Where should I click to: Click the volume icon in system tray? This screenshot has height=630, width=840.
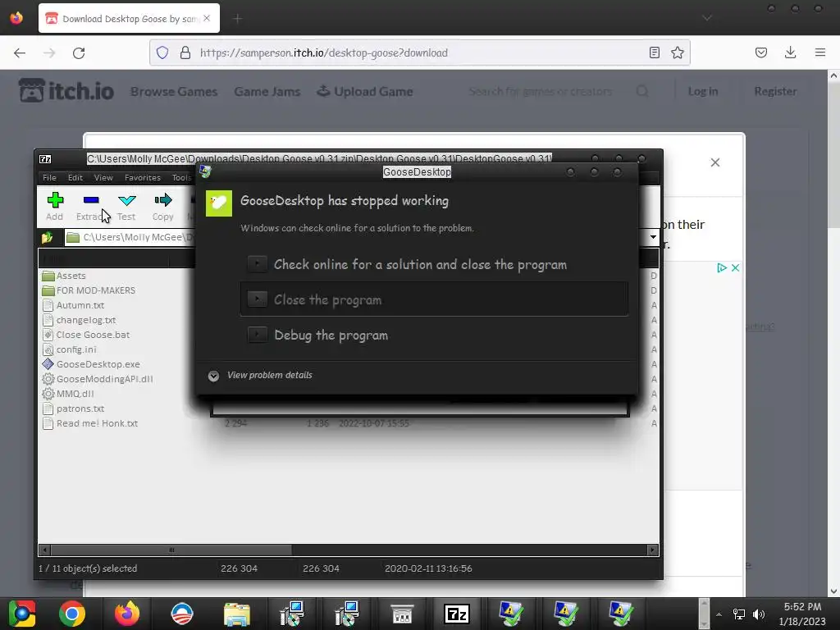pyautogui.click(x=759, y=614)
